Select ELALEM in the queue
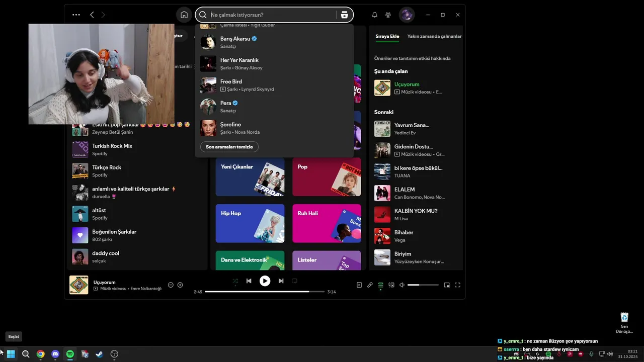Image resolution: width=644 pixels, height=362 pixels. tap(417, 193)
